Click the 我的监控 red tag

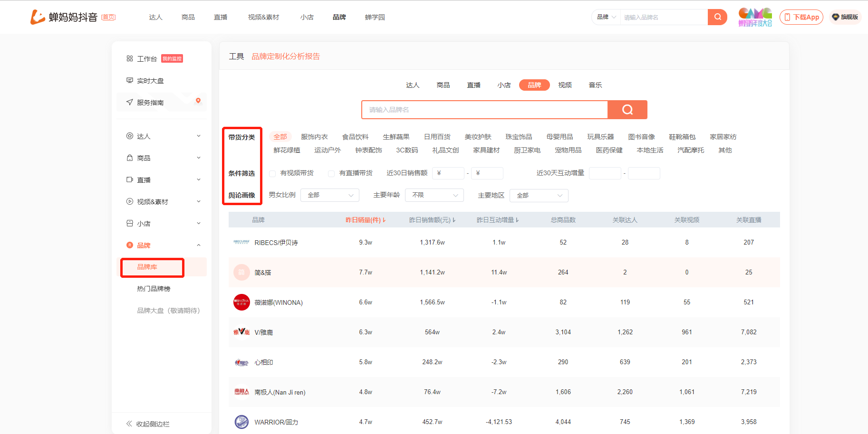[x=172, y=58]
